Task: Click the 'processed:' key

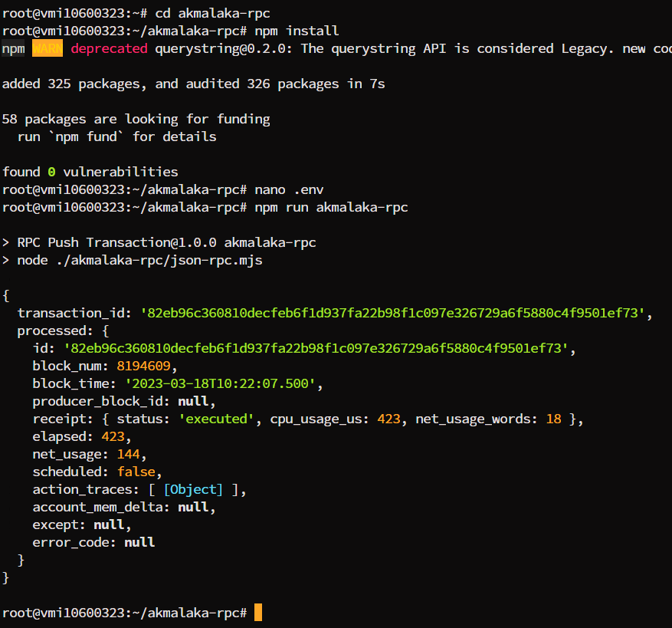Action: (55, 330)
